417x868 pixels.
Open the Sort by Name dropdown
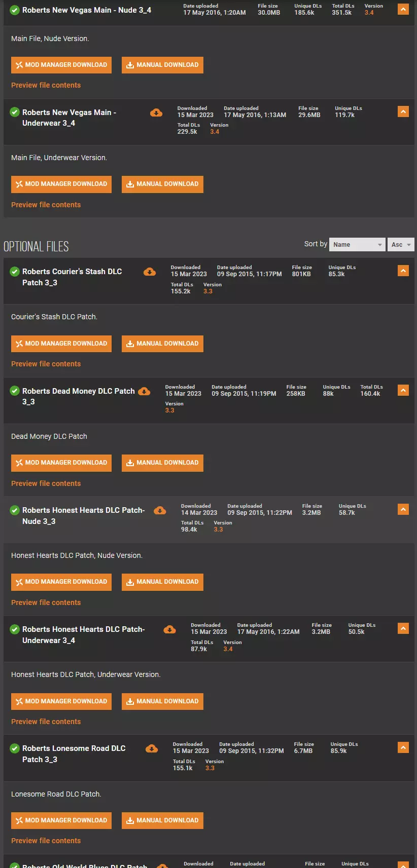click(x=357, y=245)
